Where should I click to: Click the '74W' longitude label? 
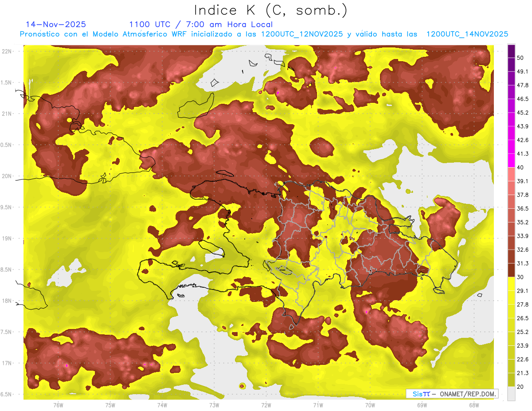coord(162,405)
